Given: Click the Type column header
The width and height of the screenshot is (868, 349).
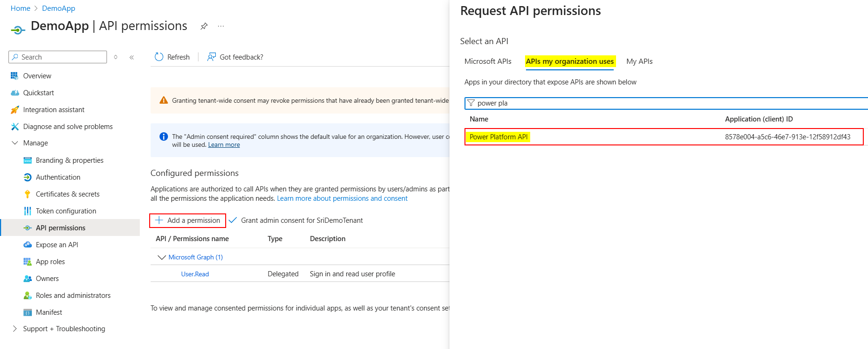Looking at the screenshot, I should click(275, 239).
